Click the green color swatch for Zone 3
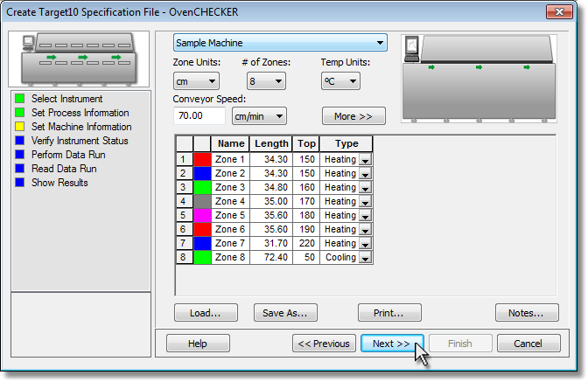This screenshot has height=382, width=588. pyautogui.click(x=202, y=187)
